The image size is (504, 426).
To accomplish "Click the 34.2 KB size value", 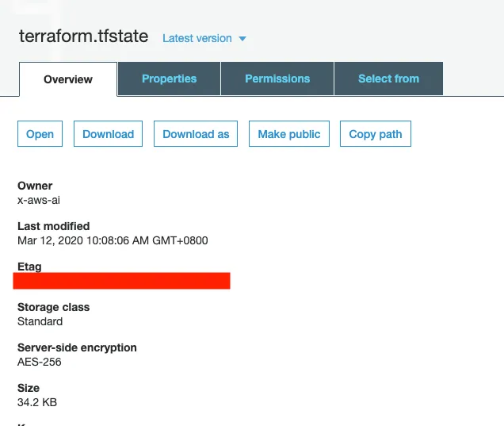I will coord(37,402).
